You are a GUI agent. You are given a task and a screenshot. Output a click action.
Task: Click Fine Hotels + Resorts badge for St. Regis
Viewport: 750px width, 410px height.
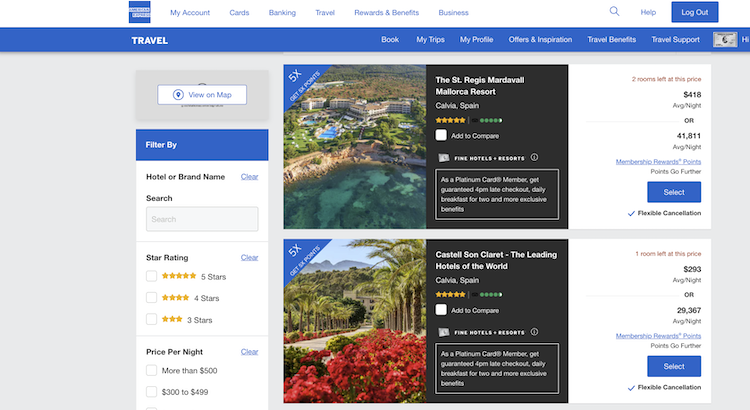tap(482, 158)
